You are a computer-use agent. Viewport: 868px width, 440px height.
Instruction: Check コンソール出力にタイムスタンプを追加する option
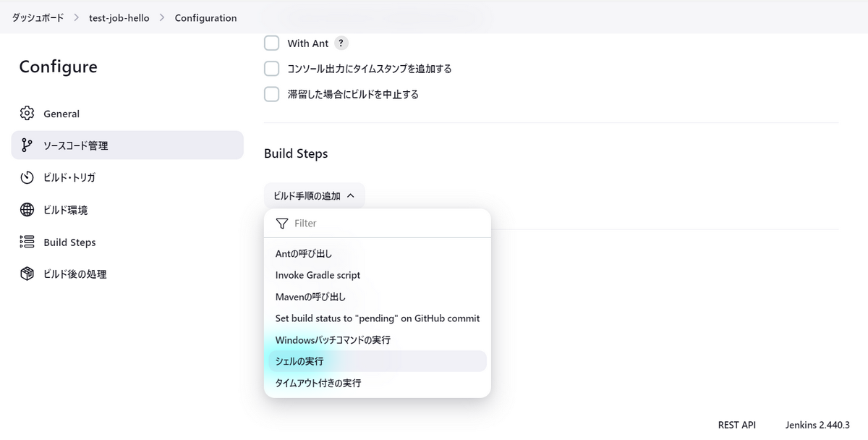(x=271, y=69)
